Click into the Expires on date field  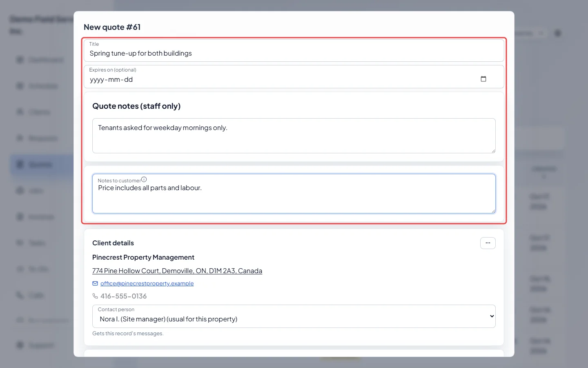pos(294,76)
